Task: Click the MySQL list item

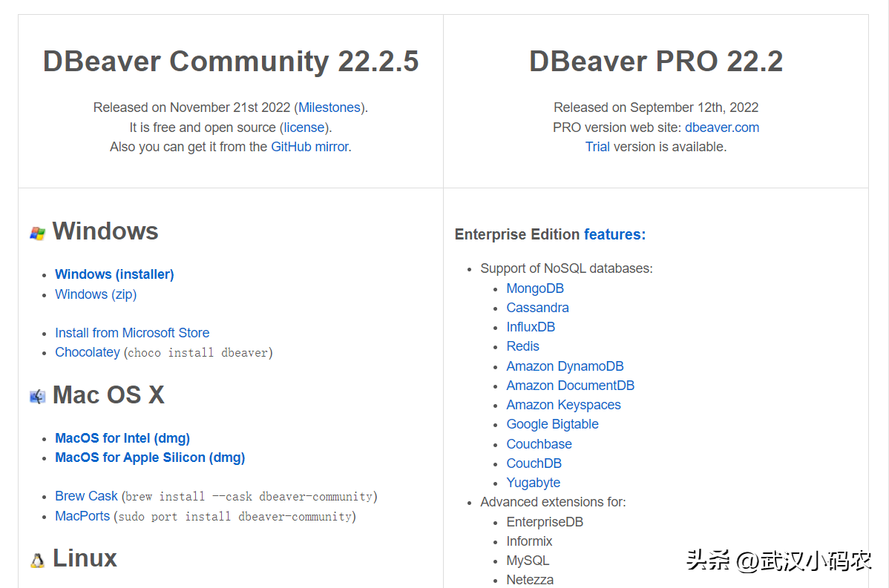Action: pos(528,561)
